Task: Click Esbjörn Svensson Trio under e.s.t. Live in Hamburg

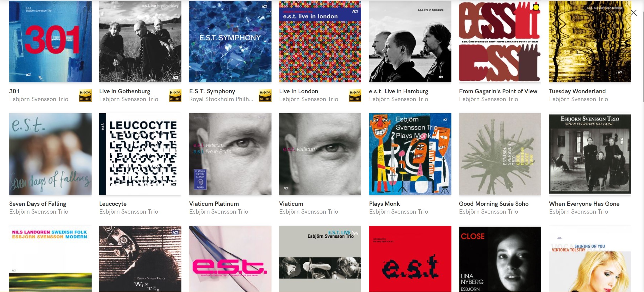Action: (399, 99)
